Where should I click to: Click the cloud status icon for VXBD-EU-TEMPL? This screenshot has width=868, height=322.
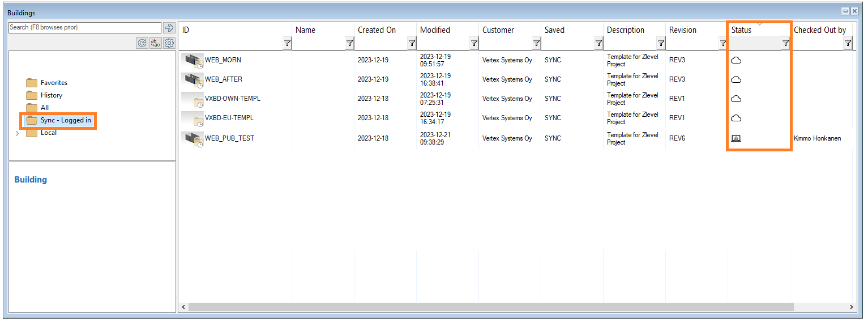click(x=736, y=118)
